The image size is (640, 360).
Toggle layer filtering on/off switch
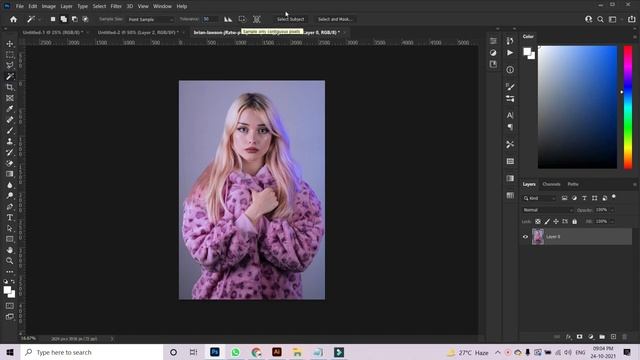coord(613,197)
